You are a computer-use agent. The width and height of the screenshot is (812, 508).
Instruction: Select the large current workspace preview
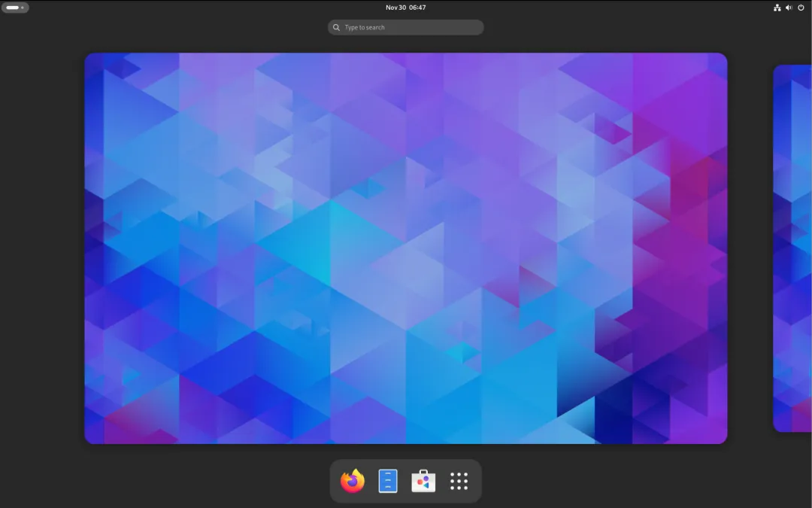point(406,248)
